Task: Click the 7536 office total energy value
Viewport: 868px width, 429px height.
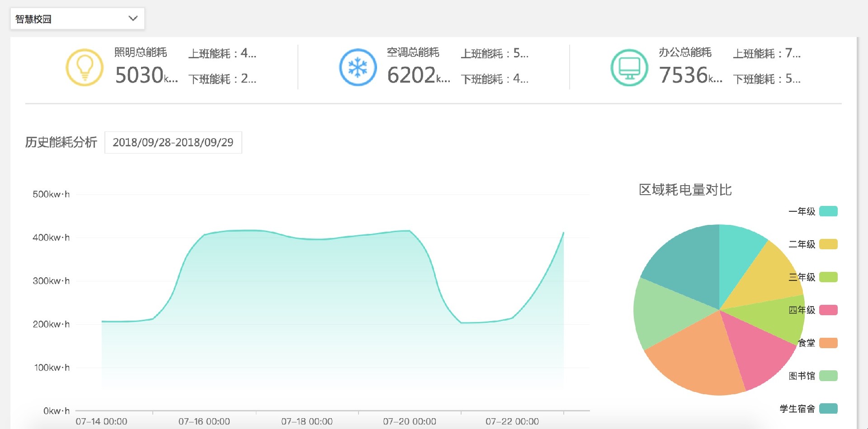Action: (683, 75)
